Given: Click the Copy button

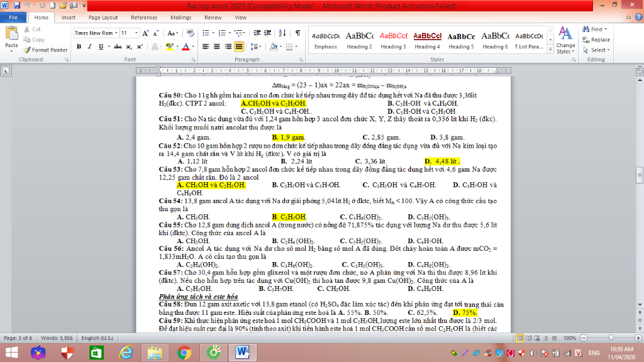Looking at the screenshot, I should [x=34, y=40].
